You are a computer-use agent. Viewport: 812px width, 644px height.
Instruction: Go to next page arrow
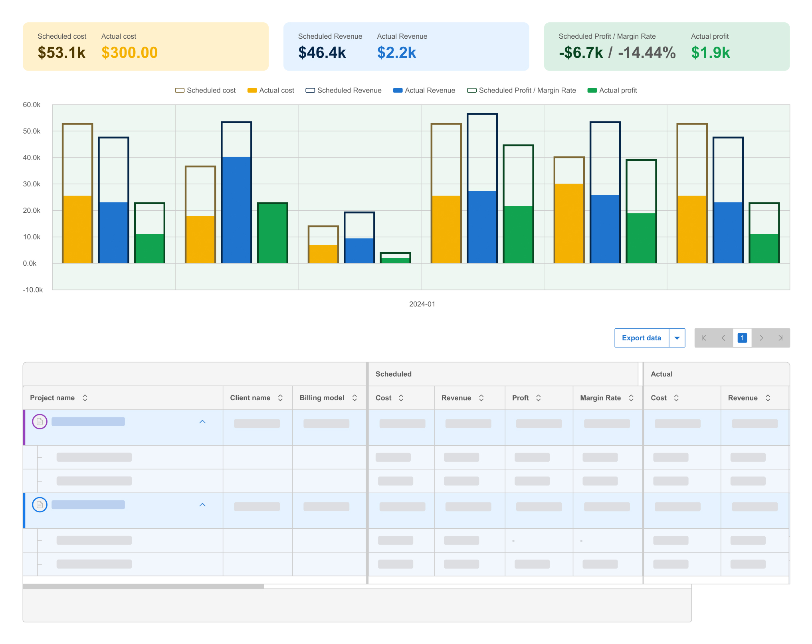pyautogui.click(x=761, y=338)
